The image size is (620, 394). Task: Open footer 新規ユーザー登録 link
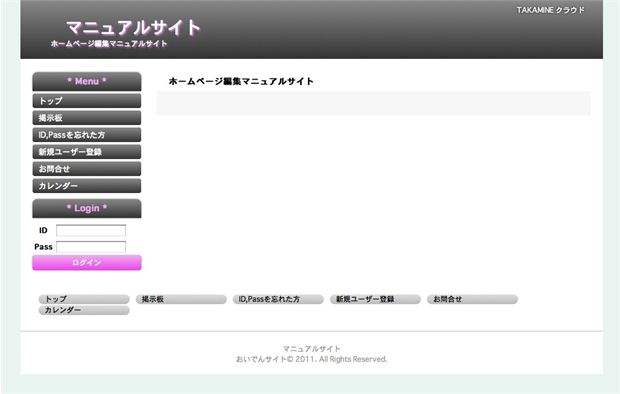point(375,299)
